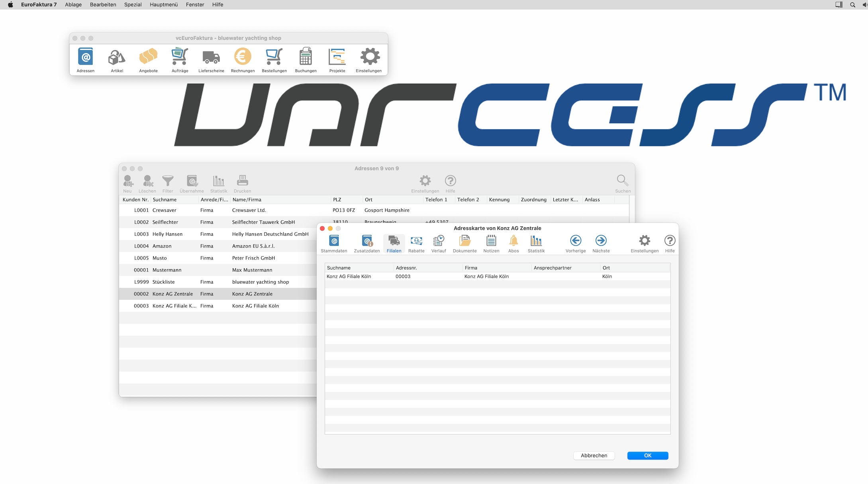The width and height of the screenshot is (868, 484).
Task: Show the Dokumente folder section
Action: (464, 244)
